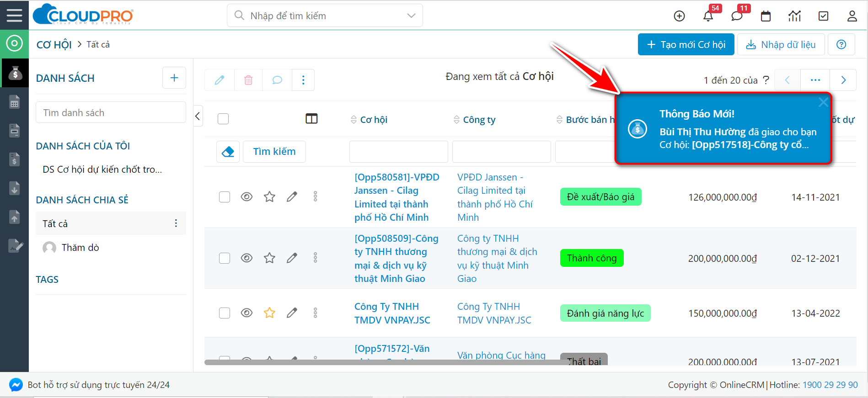Open the Tất cả list options menu

[x=176, y=223]
